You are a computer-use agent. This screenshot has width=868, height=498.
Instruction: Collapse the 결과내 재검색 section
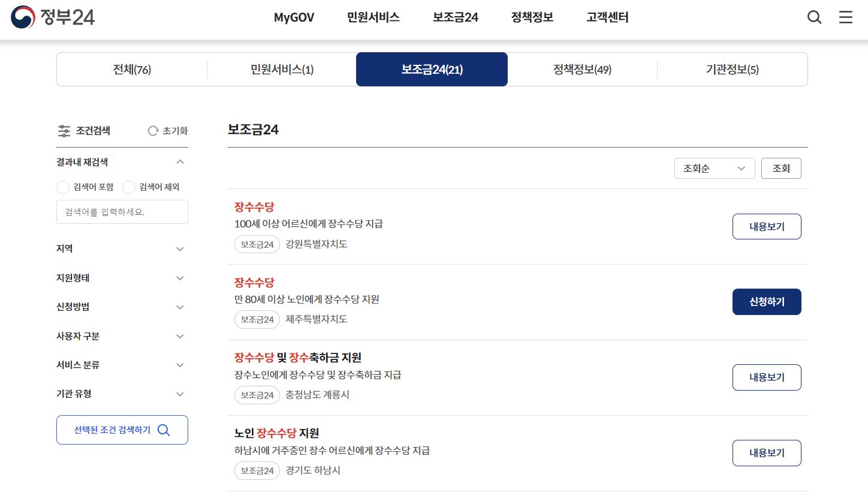(180, 162)
